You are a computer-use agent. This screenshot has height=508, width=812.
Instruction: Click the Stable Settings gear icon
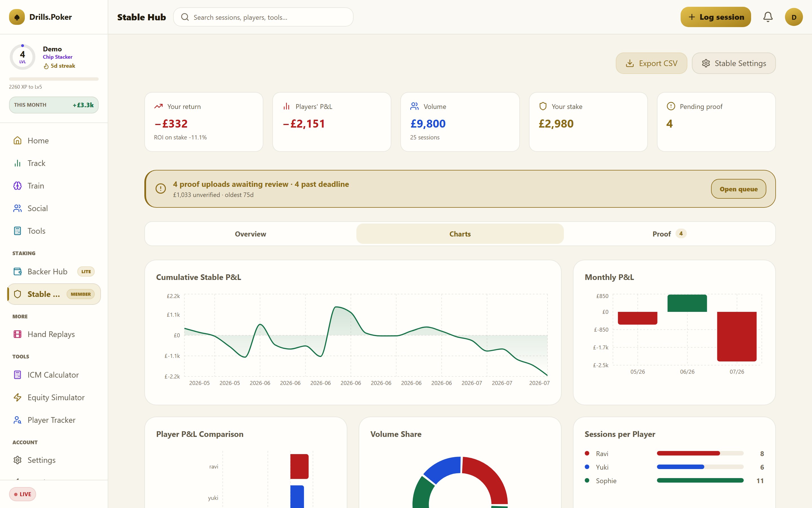[x=706, y=63]
